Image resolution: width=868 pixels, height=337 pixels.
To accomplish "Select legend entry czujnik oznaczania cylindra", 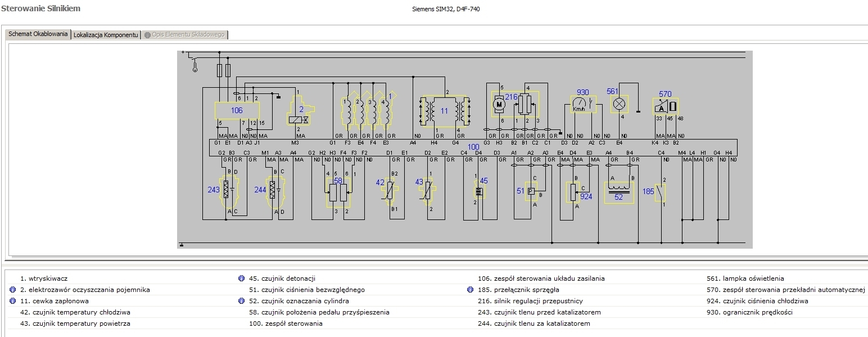I will (x=299, y=301).
